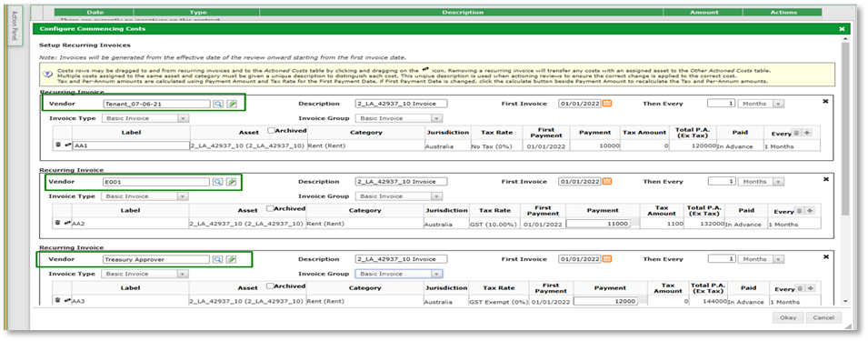
Task: Click the E001 vendor field
Action: [x=156, y=182]
